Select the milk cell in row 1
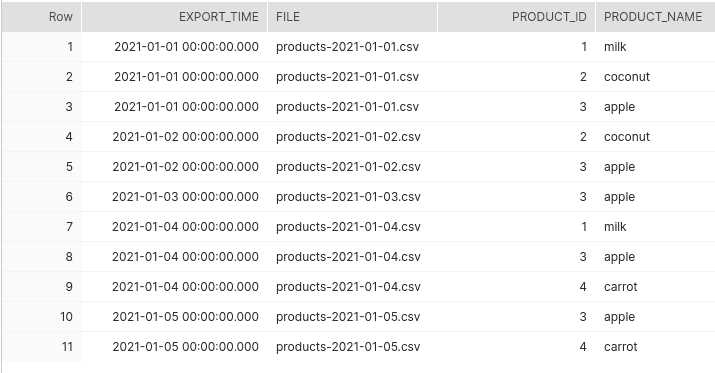Screen dimensions: 715x373 pyautogui.click(x=655, y=47)
